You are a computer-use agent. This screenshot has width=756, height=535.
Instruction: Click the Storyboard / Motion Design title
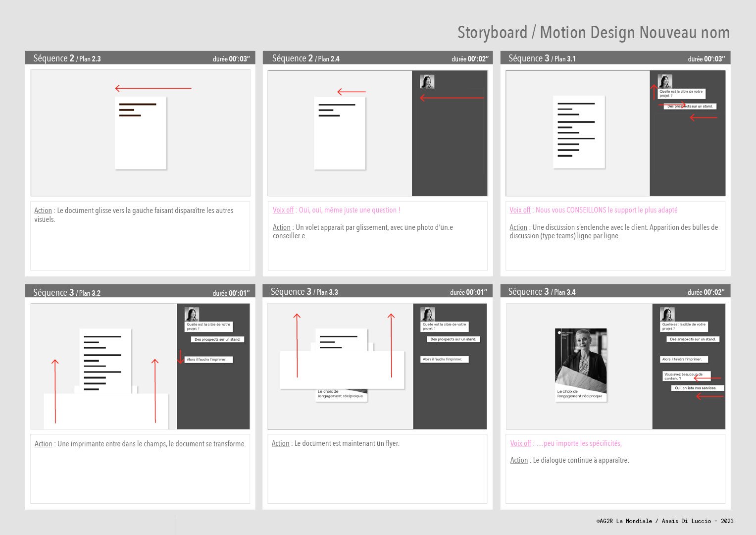[x=594, y=33]
